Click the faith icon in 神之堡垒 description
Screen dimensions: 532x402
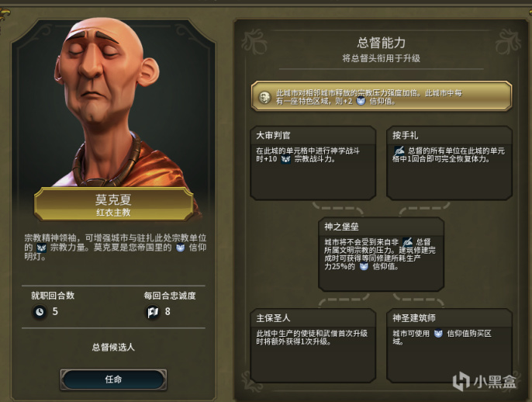click(364, 266)
